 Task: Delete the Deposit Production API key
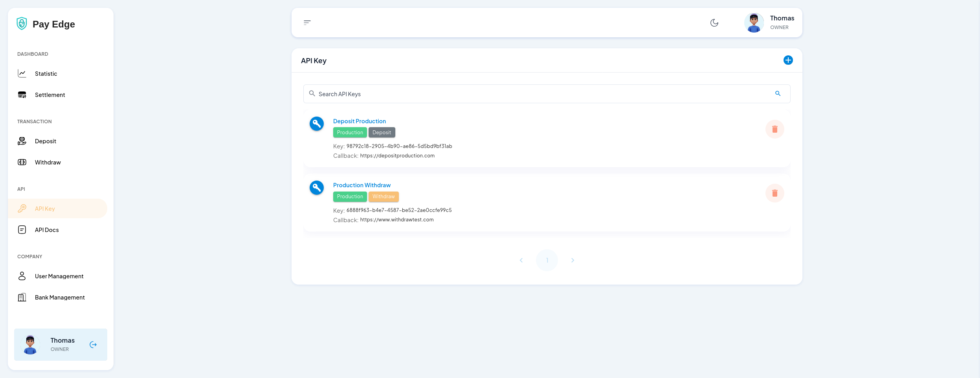(x=774, y=129)
